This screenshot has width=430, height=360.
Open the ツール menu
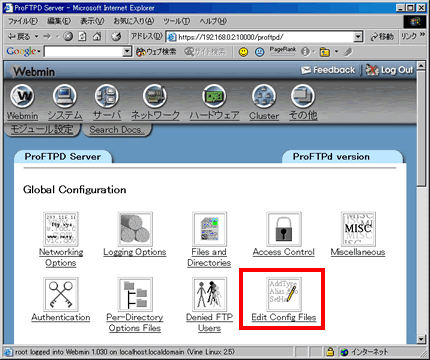tap(176, 21)
